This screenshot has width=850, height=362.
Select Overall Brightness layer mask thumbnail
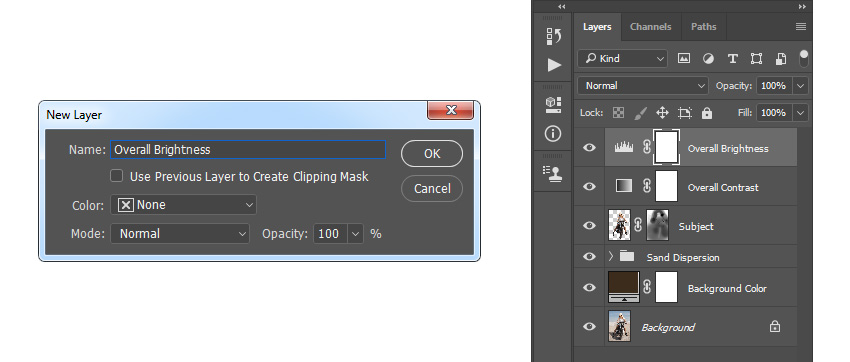[x=666, y=147]
